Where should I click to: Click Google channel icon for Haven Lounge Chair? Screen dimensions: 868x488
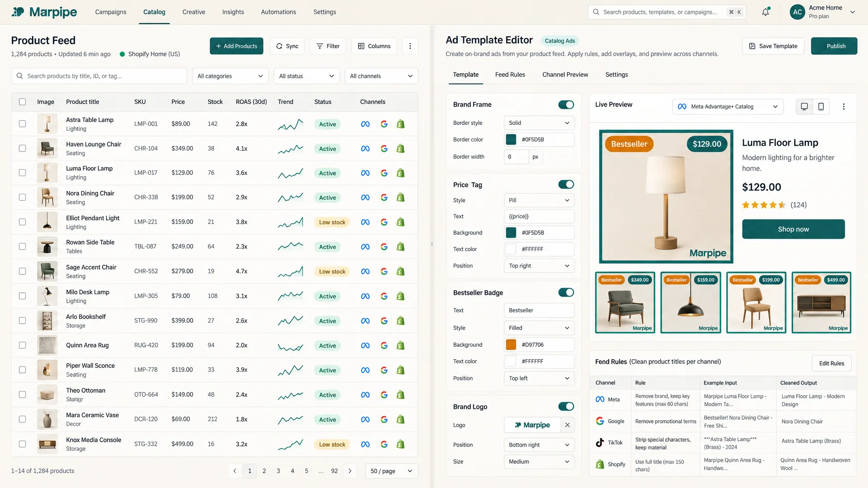(384, 149)
